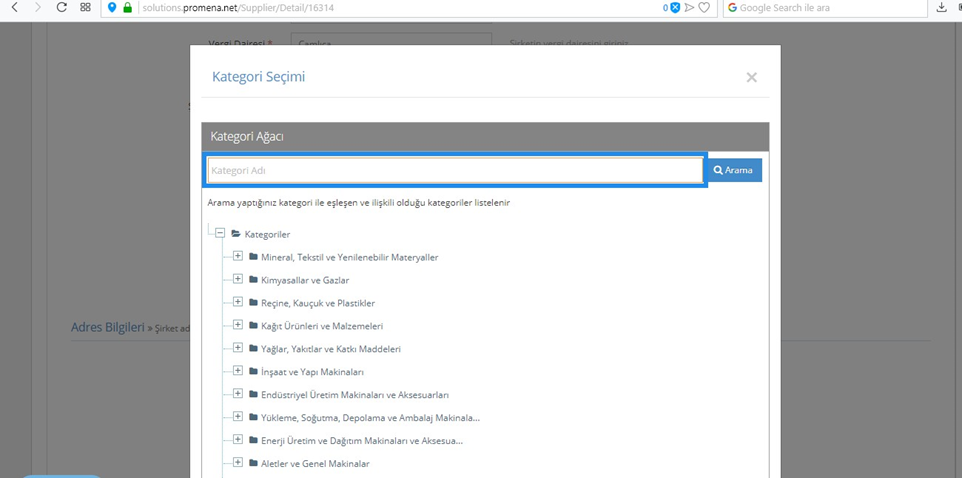Click folder icon of Enerji Üretim ve Dağıtım
This screenshot has height=478, width=962.
tap(253, 440)
